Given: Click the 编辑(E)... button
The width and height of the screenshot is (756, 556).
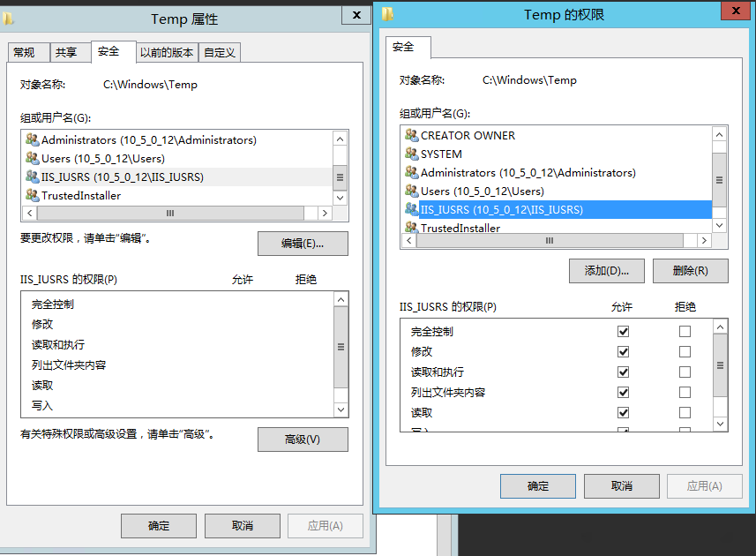Looking at the screenshot, I should 303,244.
